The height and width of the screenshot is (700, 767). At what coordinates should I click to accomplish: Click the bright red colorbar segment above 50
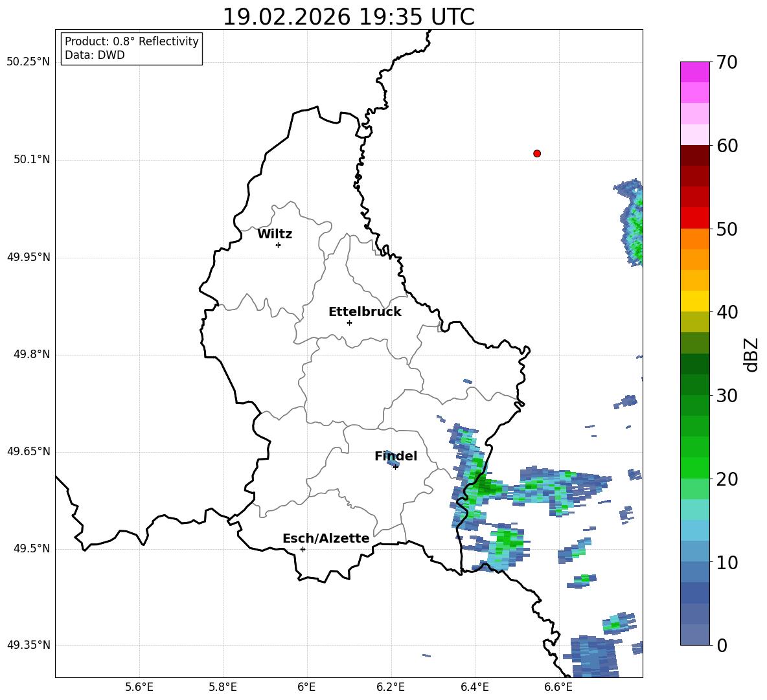pos(695,218)
